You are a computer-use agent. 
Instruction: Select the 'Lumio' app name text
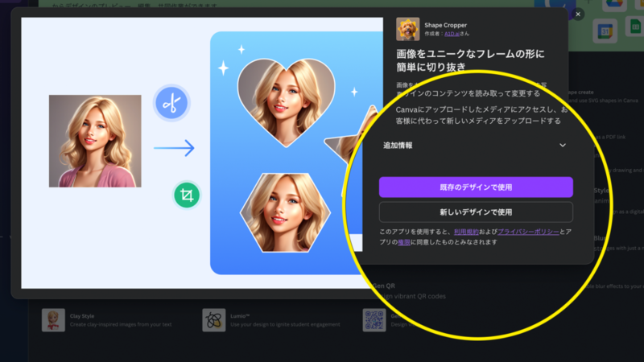coord(240,316)
